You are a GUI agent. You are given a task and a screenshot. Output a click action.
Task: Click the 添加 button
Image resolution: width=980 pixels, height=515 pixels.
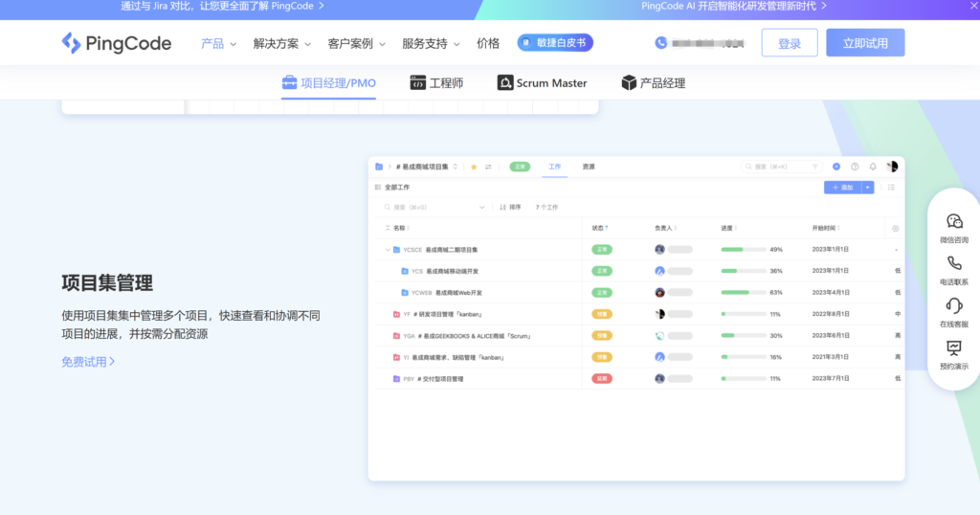point(842,188)
